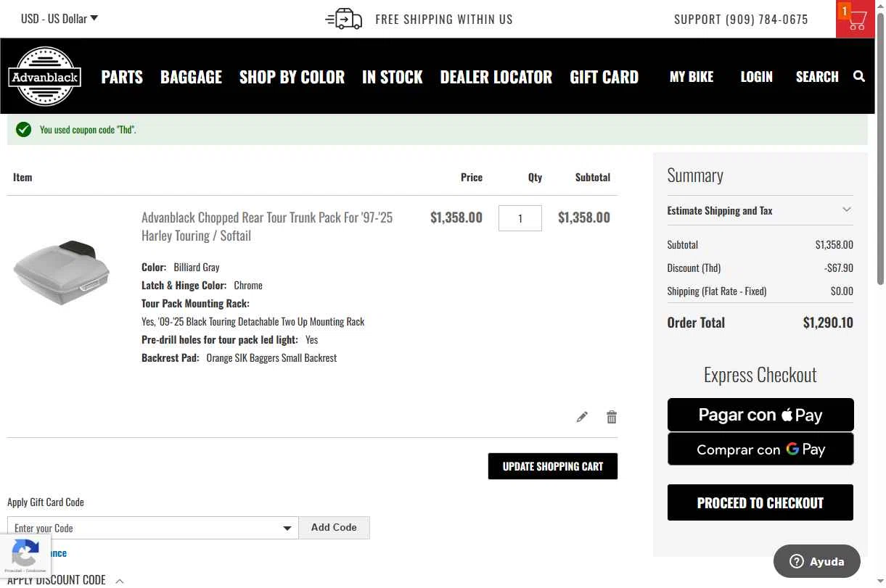This screenshot has width=886, height=588.
Task: Click the reCAPTCHA badge
Action: tap(25, 555)
